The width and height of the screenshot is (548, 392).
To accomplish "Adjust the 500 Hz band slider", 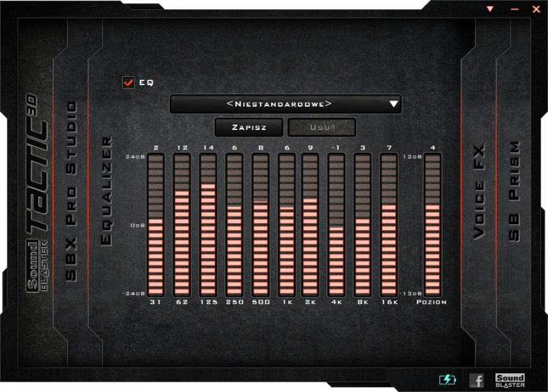I will [261, 225].
